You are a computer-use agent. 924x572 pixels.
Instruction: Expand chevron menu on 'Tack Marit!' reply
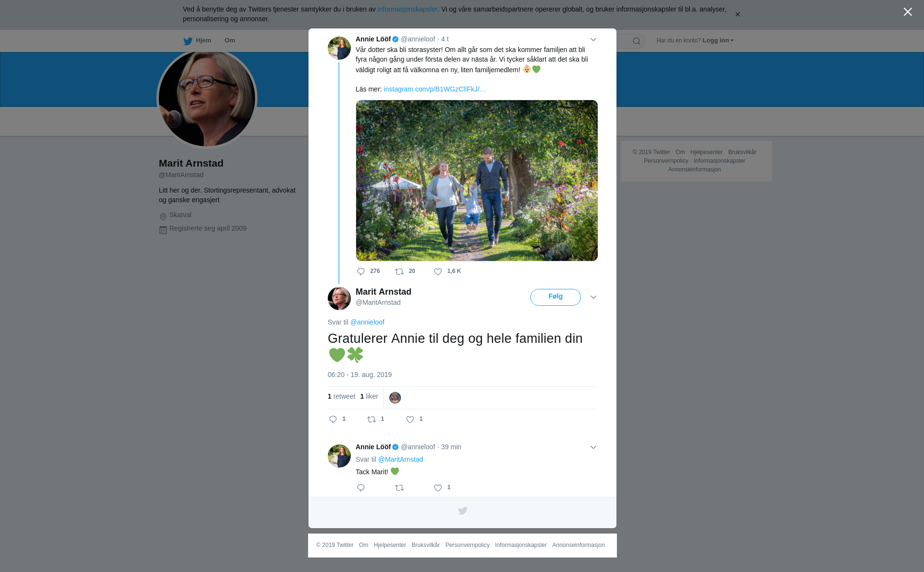pyautogui.click(x=593, y=447)
